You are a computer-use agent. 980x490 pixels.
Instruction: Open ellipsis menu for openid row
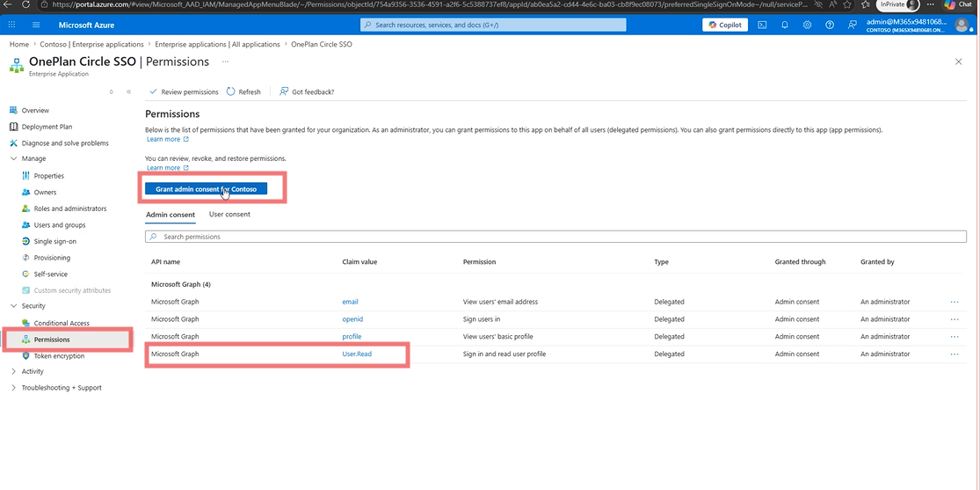(955, 319)
